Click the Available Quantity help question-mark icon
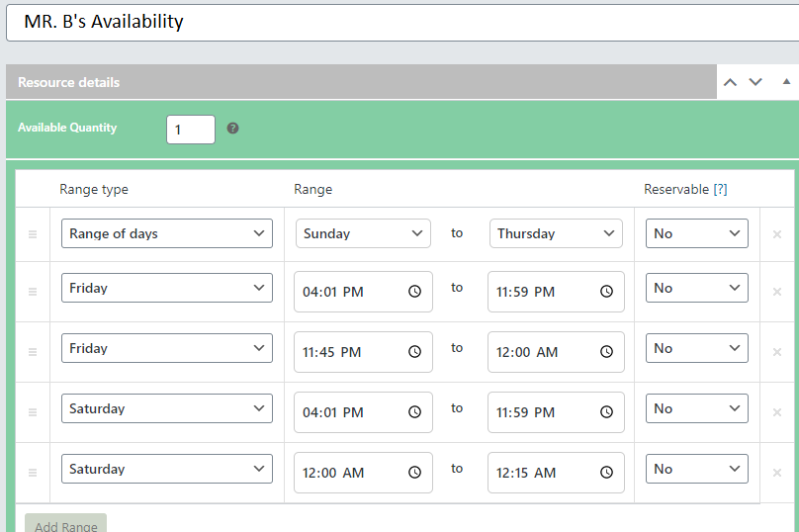The height and width of the screenshot is (532, 799). click(x=232, y=129)
